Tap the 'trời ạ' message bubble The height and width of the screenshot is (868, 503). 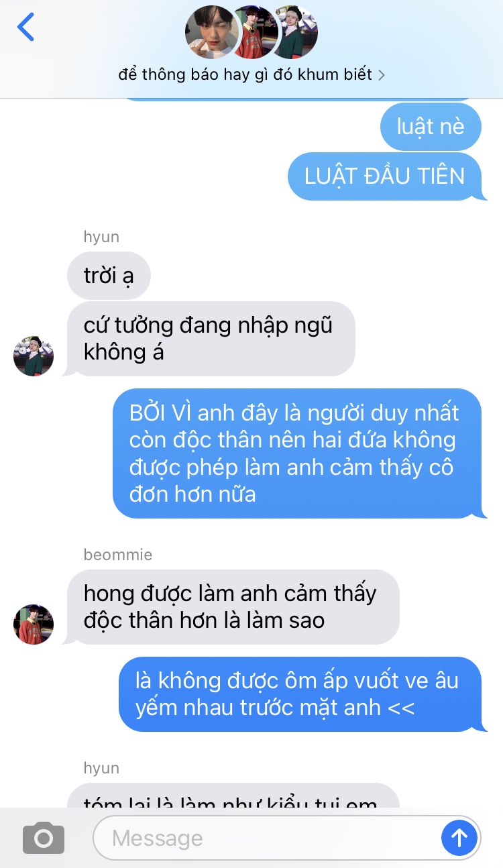point(109,275)
